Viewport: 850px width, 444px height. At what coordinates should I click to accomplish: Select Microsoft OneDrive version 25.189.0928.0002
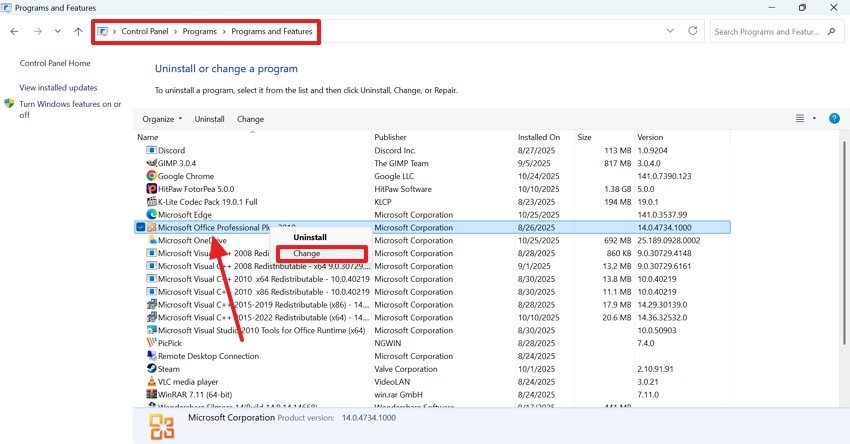[668, 240]
